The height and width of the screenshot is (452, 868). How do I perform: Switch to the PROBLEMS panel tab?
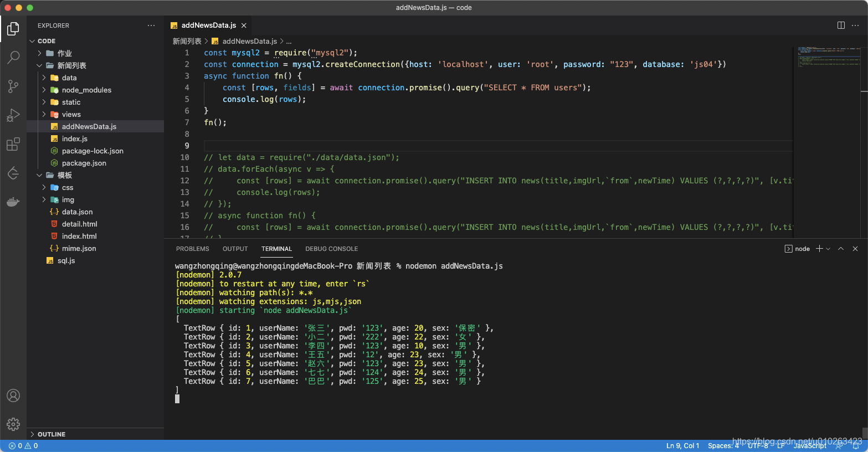(193, 249)
